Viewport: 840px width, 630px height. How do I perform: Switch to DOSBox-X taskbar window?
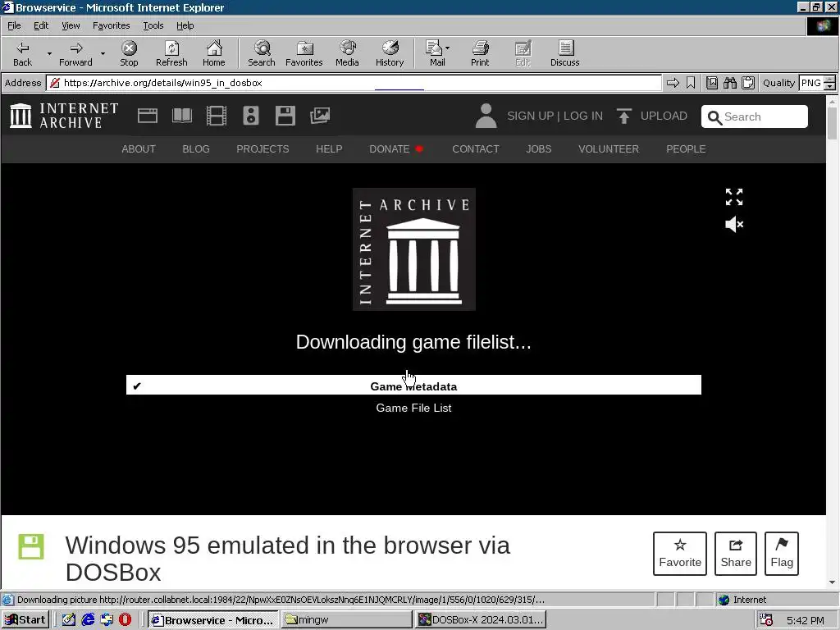(481, 620)
